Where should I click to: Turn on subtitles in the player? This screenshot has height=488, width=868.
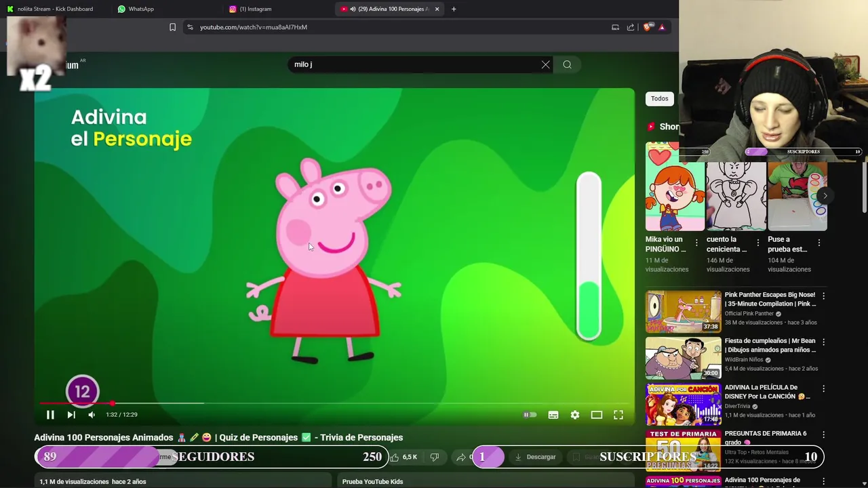pyautogui.click(x=553, y=415)
